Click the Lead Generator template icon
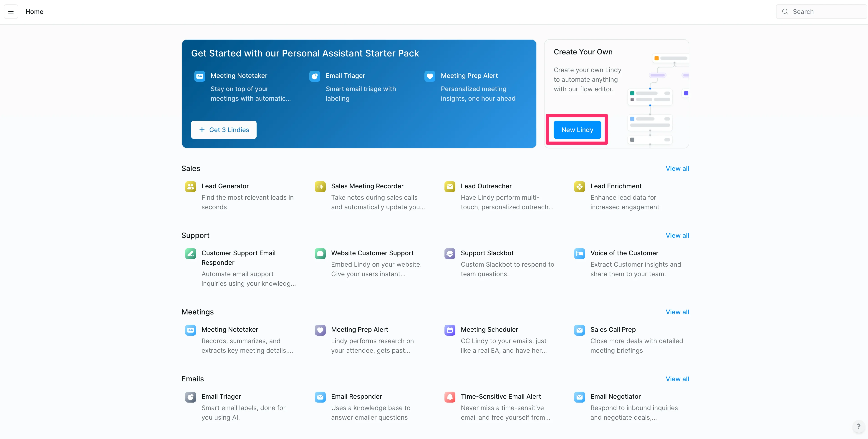 click(x=190, y=186)
